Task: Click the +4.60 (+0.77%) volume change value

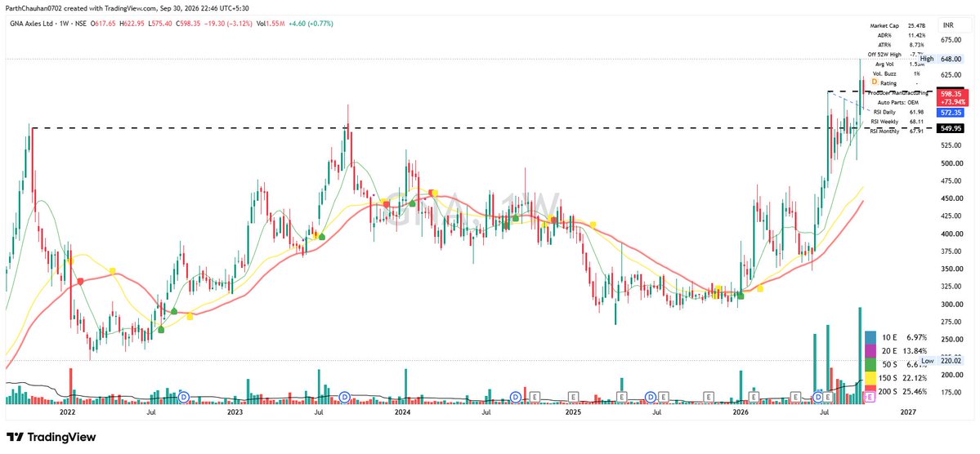Action: pos(312,24)
